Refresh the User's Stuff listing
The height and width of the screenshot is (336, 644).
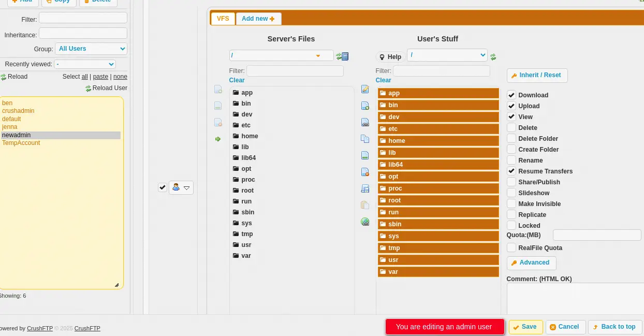(493, 57)
